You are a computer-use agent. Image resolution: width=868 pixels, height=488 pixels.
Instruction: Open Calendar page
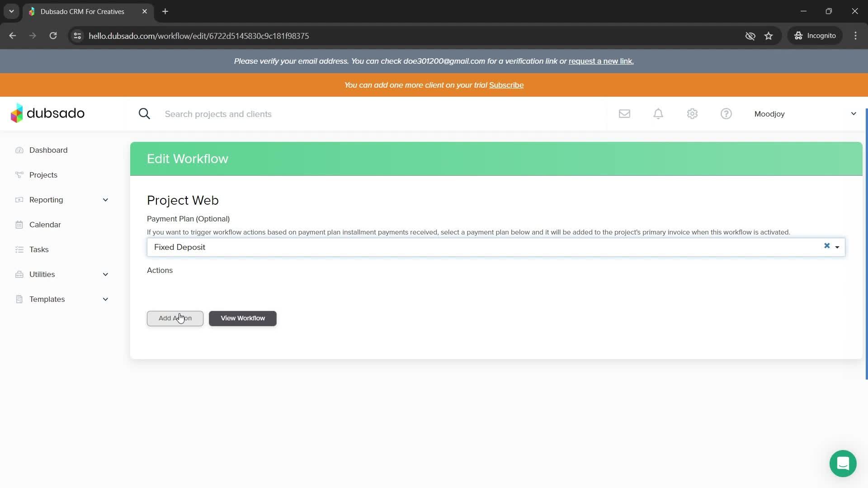[x=45, y=225]
